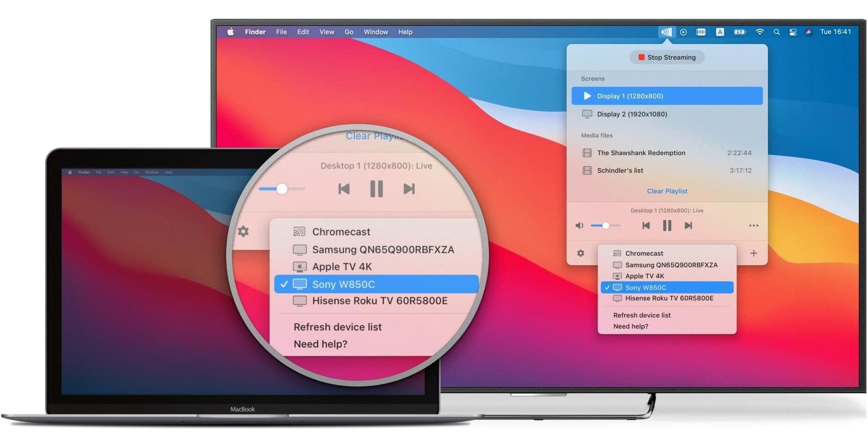Click Refresh device list in TV menu
868x443 pixels.
pyautogui.click(x=642, y=315)
